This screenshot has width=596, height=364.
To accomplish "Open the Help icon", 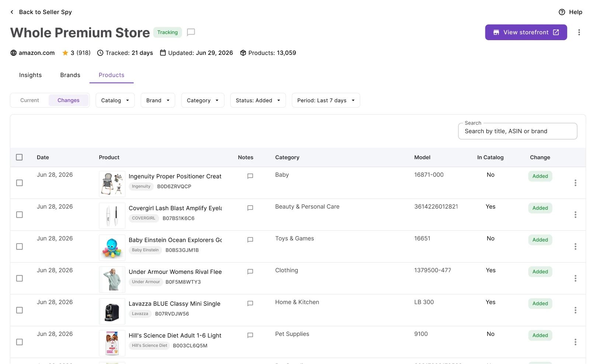I will click(x=562, y=12).
